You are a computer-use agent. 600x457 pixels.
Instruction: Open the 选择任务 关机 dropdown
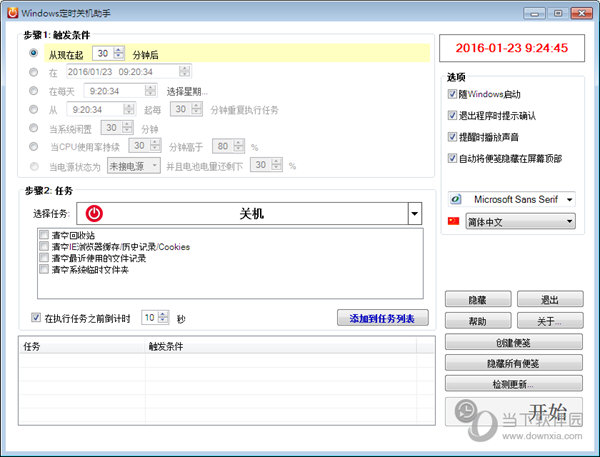415,214
